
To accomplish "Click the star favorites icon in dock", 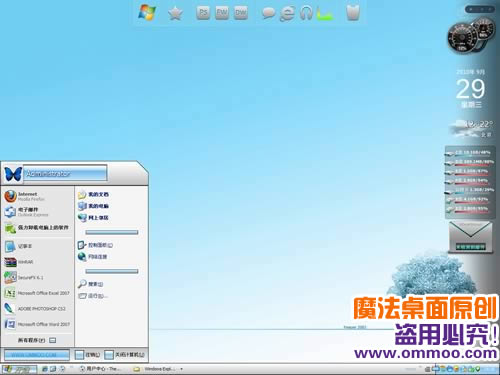I will [x=175, y=13].
